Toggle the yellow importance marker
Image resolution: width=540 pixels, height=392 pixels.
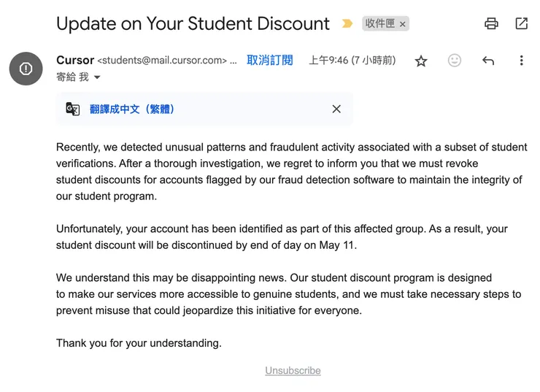point(347,23)
